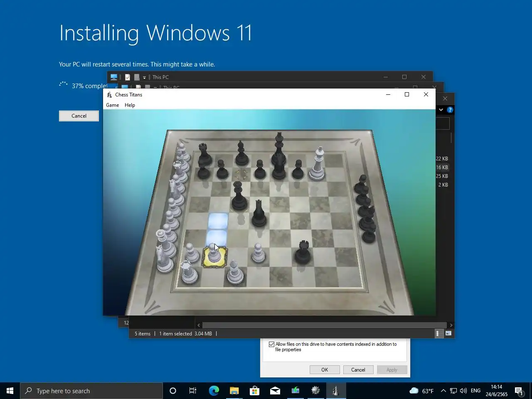The image size is (532, 399).
Task: Open the volume control tray icon
Action: 463,391
